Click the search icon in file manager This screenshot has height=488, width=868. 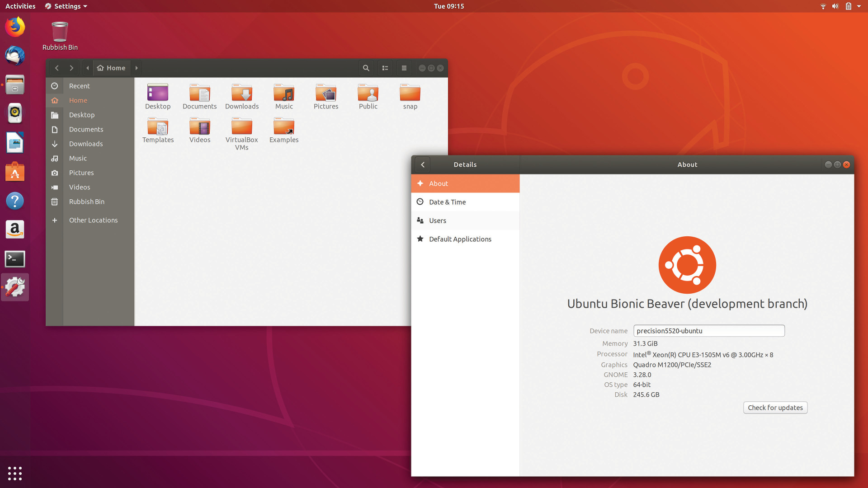point(366,68)
